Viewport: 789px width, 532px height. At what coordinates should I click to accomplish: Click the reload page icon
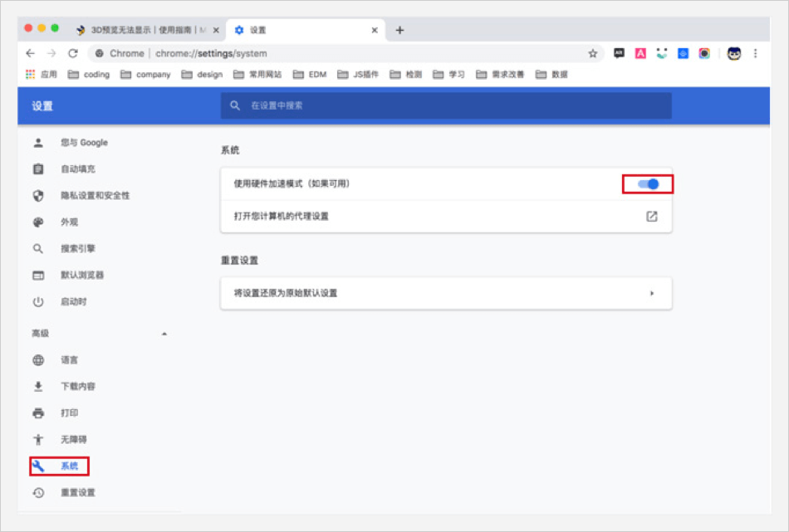[73, 53]
